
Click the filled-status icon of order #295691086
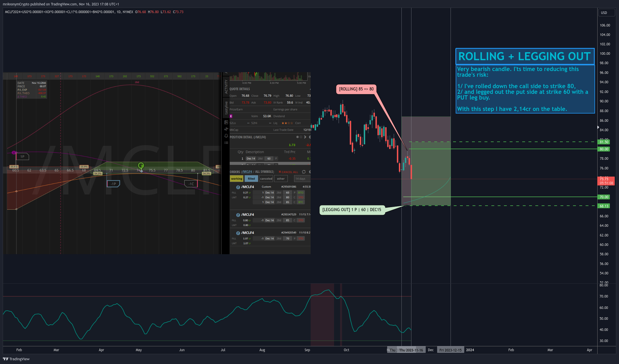tap(238, 187)
